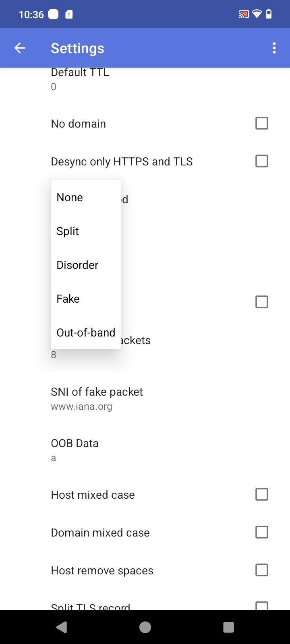Enable Domain mixed case checkbox
The height and width of the screenshot is (644, 290).
click(262, 532)
